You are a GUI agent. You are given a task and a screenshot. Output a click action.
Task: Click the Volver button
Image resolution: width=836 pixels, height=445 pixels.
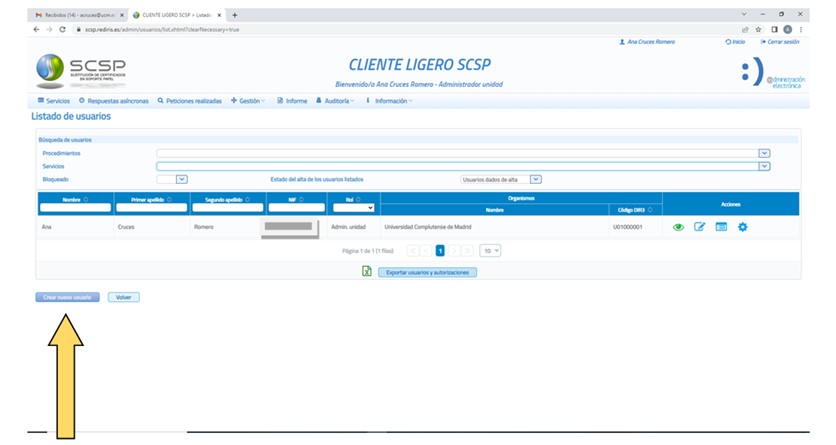point(124,297)
